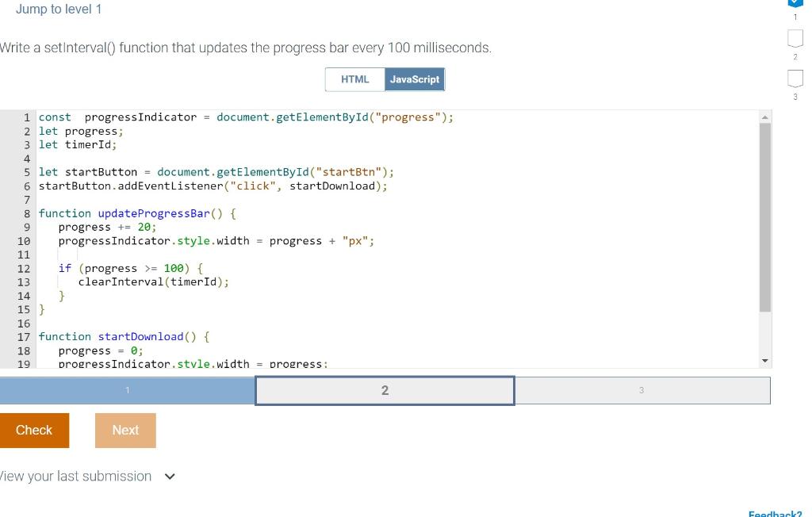
Task: Select the level 3 progress badge
Action: pos(795,79)
